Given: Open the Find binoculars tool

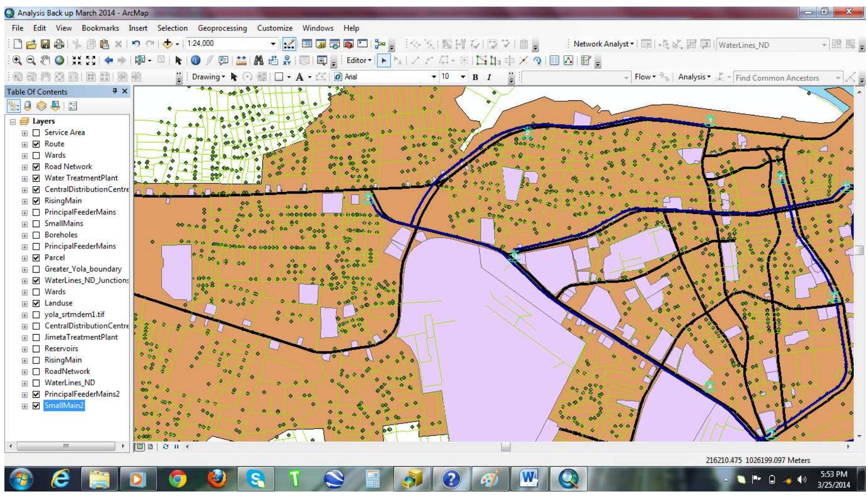Looking at the screenshot, I should tap(259, 61).
